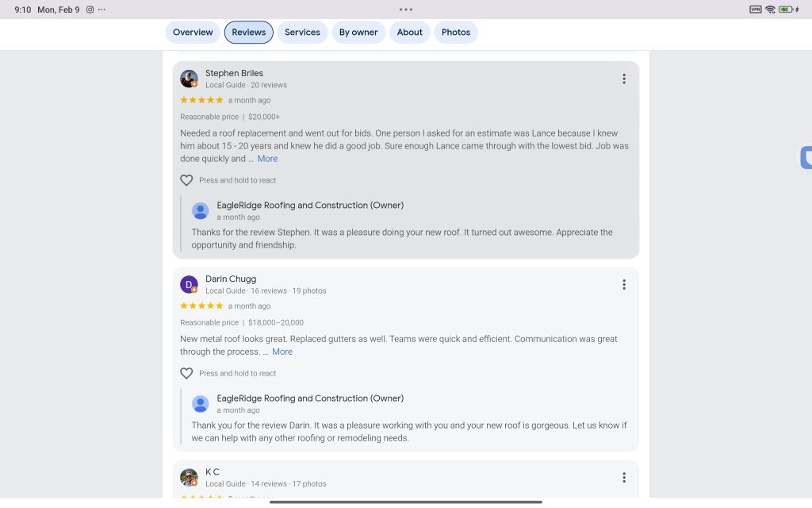The image size is (812, 508).
Task: Open options menu for Darin Chugg review
Action: pyautogui.click(x=624, y=284)
